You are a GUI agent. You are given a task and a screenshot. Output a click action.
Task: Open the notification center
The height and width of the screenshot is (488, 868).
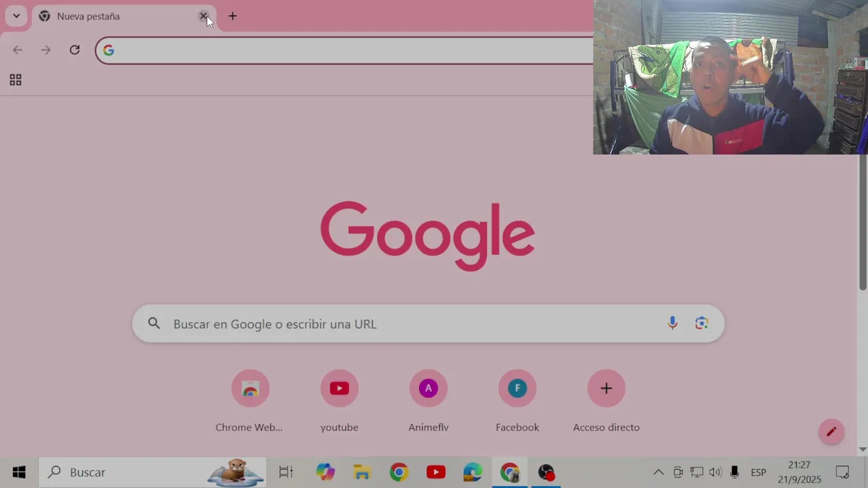click(x=842, y=472)
